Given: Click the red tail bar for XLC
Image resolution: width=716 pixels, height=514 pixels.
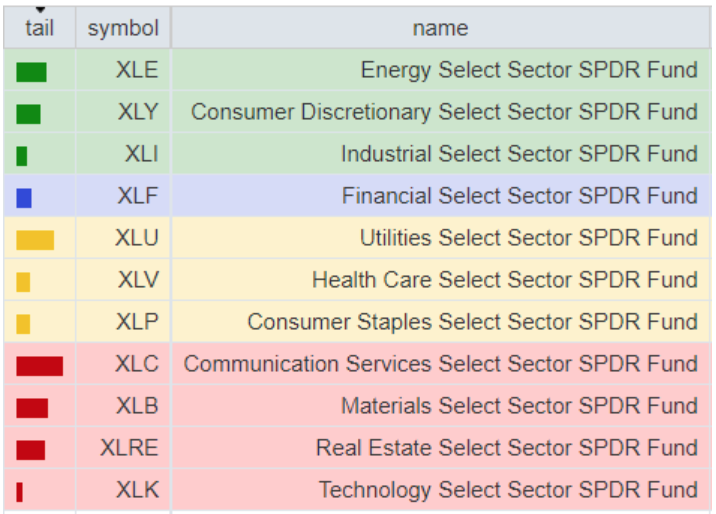Looking at the screenshot, I should pyautogui.click(x=39, y=366).
